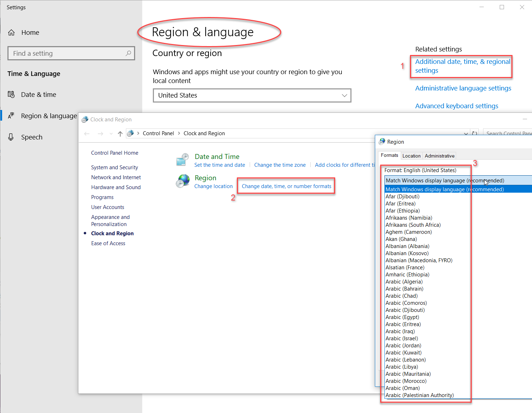Image resolution: width=532 pixels, height=413 pixels.
Task: Open the Country or region dropdown
Action: 252,95
